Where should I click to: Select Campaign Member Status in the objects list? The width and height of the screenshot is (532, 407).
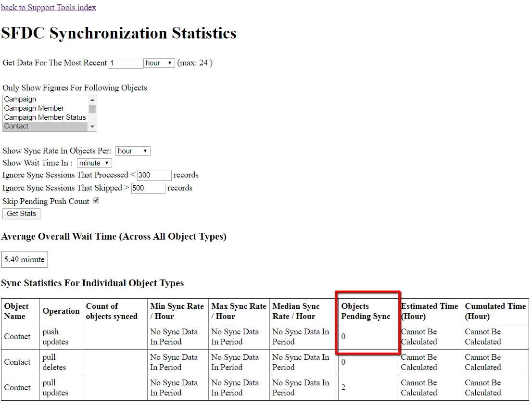click(45, 117)
